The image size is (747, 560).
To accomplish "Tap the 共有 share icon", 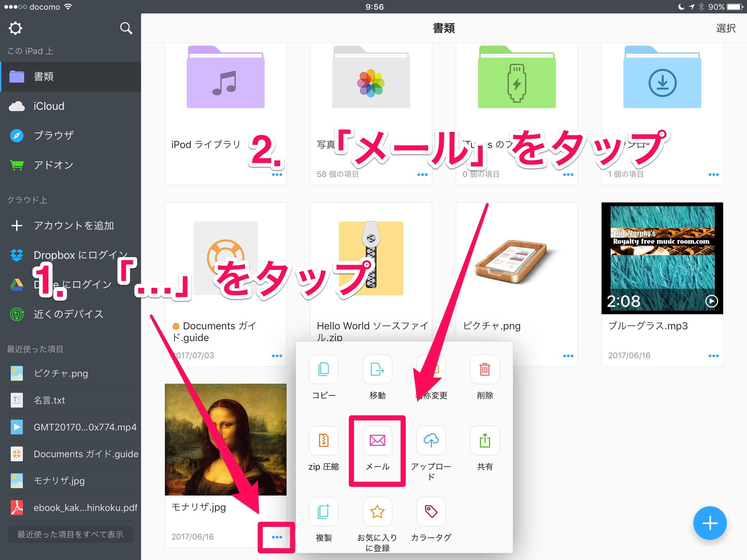I will coord(485,440).
